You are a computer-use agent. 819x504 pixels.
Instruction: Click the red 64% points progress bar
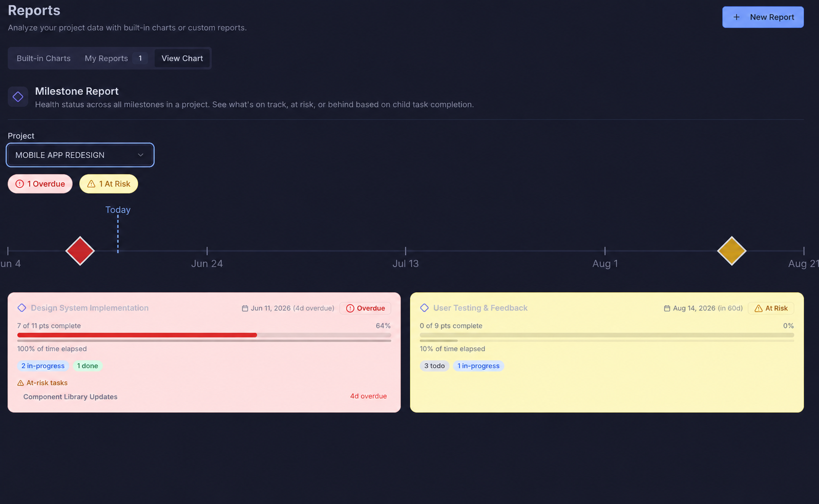point(204,335)
